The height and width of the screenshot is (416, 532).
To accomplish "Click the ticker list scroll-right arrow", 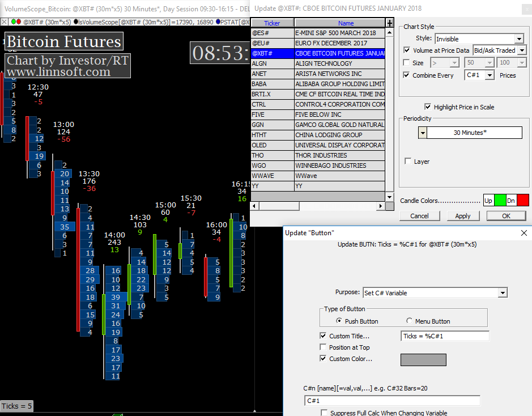I will (x=381, y=206).
